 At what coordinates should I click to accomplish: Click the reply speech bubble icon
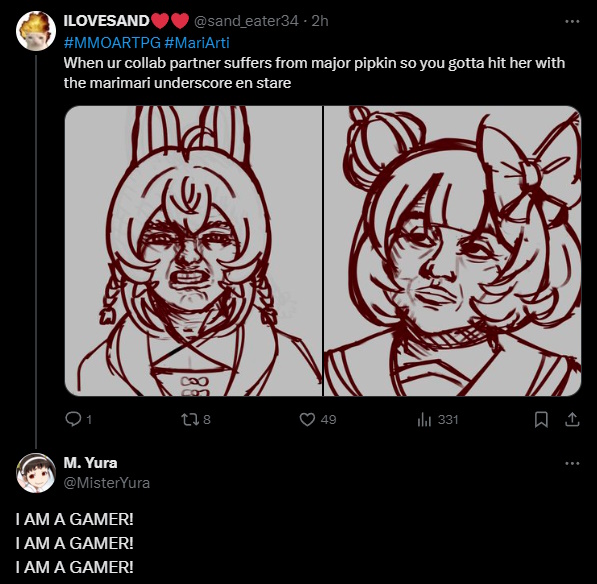[73, 419]
